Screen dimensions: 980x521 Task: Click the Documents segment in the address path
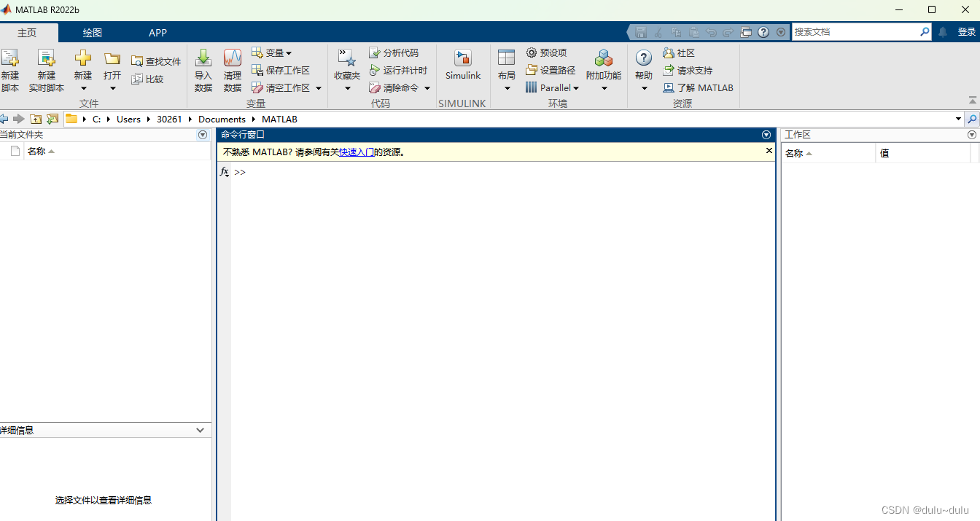(222, 119)
